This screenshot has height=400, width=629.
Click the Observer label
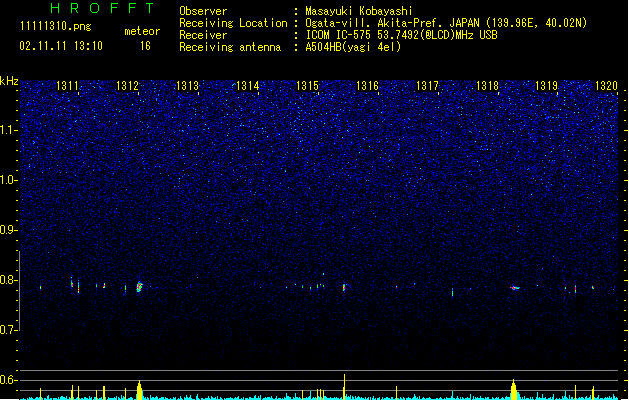203,11
